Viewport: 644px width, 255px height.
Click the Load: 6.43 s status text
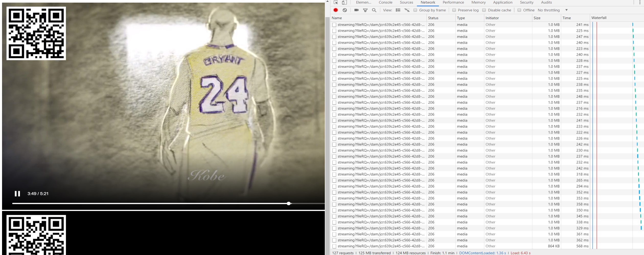[521, 253]
